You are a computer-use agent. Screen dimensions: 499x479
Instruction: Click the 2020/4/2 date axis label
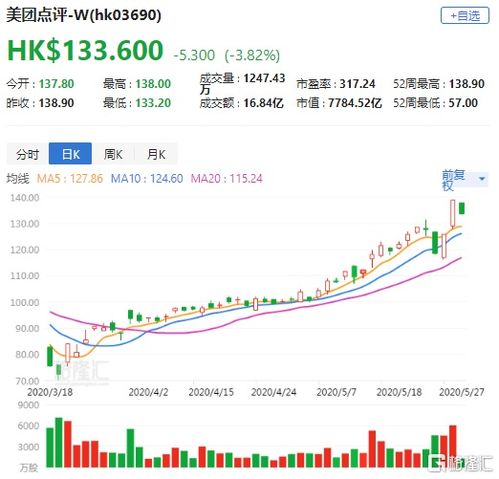[x=148, y=392]
